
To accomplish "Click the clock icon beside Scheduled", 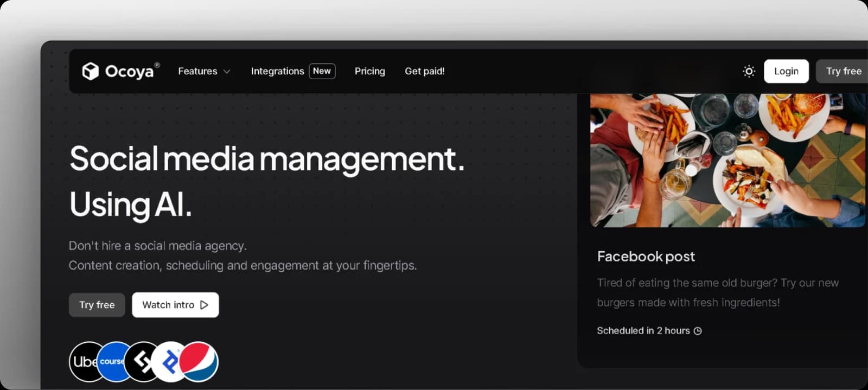I will (x=698, y=331).
